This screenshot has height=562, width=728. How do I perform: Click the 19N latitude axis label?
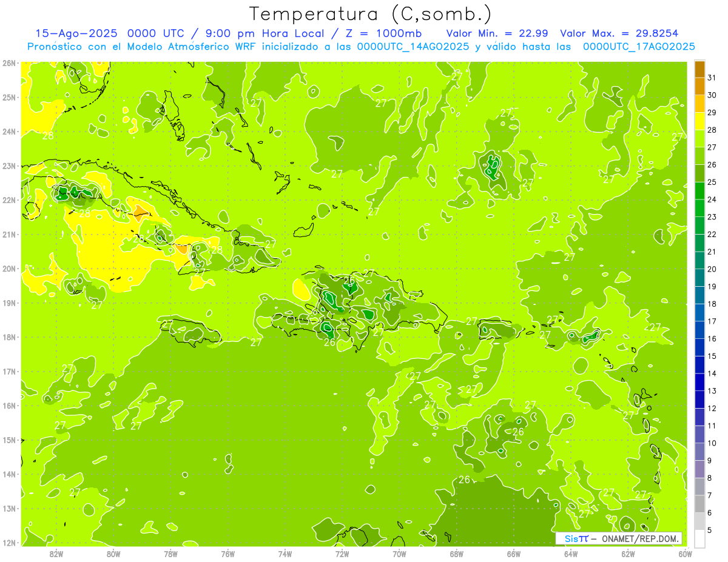(10, 303)
